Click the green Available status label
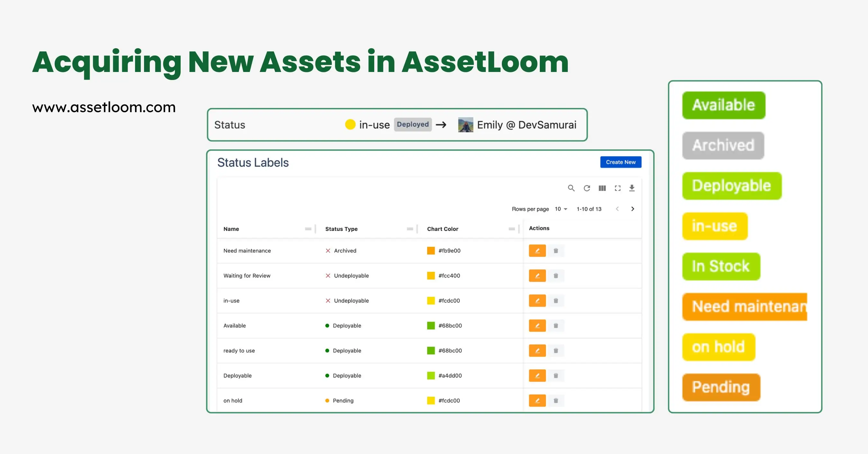Screen dimensions: 868x454 (723, 105)
